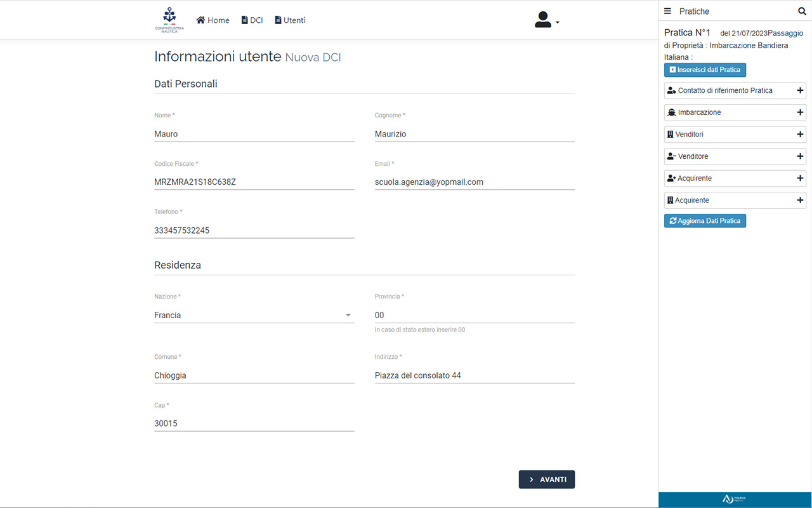Click the Cap input field with 30015
Viewport: 812px width, 508px height.
pos(254,424)
